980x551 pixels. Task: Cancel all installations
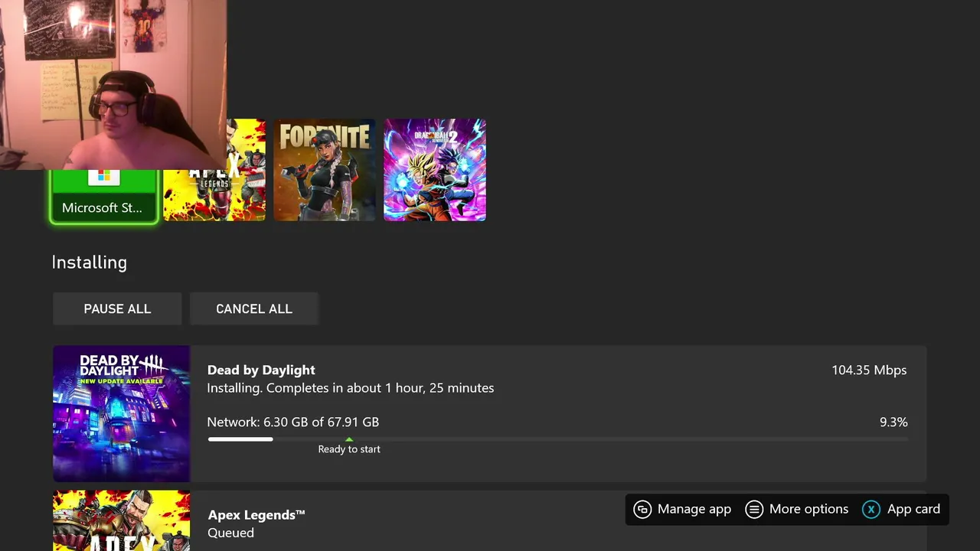click(x=254, y=308)
